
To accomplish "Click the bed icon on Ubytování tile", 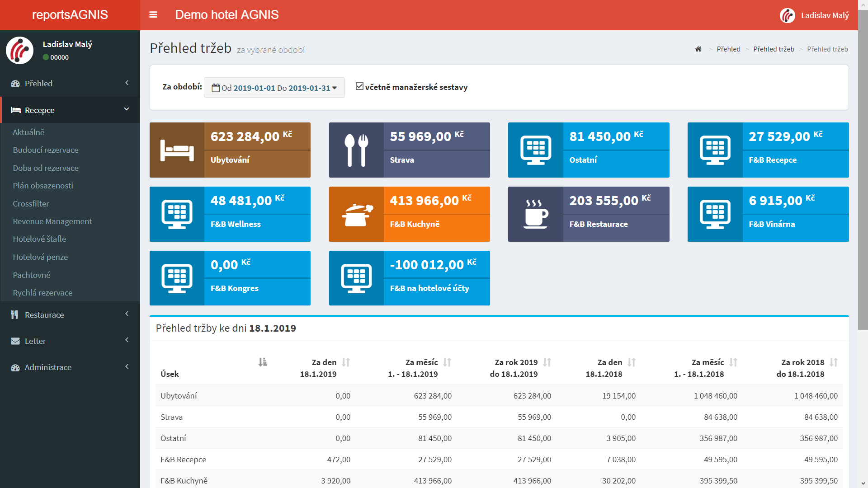I will click(177, 150).
